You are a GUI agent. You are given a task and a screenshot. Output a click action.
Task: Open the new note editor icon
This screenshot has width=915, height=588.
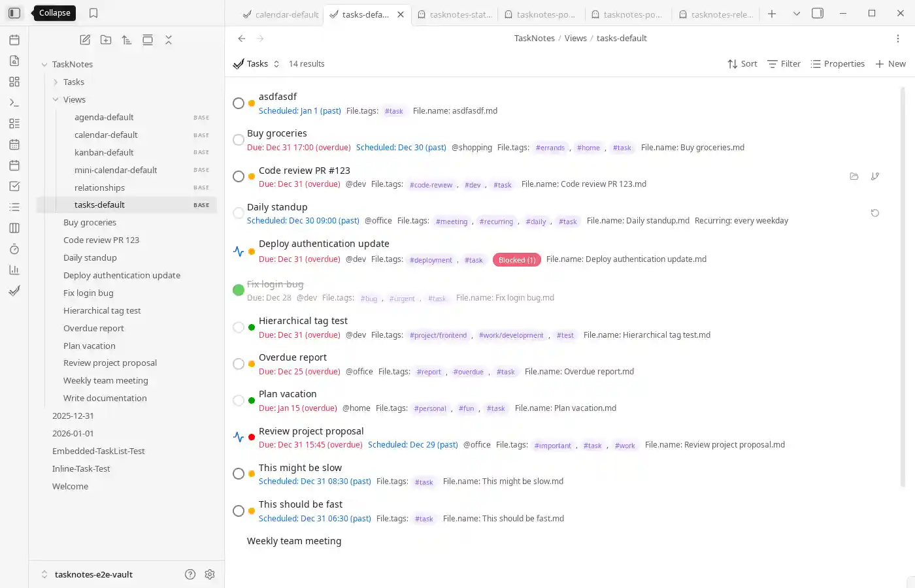pyautogui.click(x=84, y=40)
